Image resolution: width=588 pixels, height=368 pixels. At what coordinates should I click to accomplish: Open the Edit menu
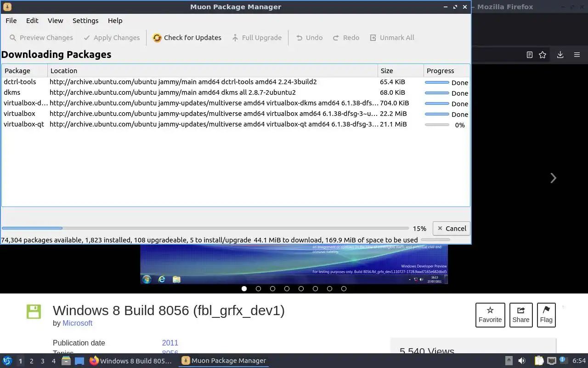(x=32, y=21)
